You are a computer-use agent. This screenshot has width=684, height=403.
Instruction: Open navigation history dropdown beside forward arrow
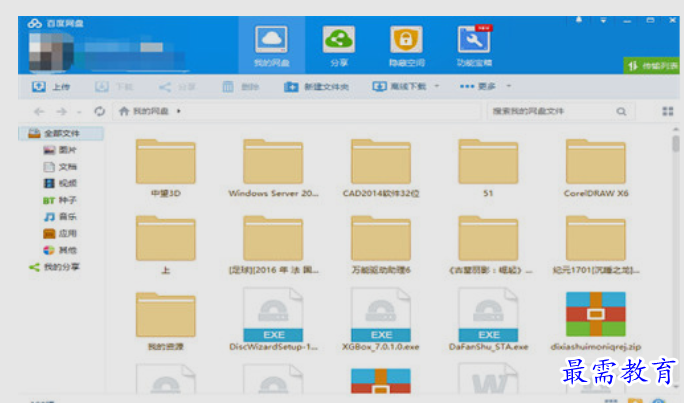(x=79, y=112)
